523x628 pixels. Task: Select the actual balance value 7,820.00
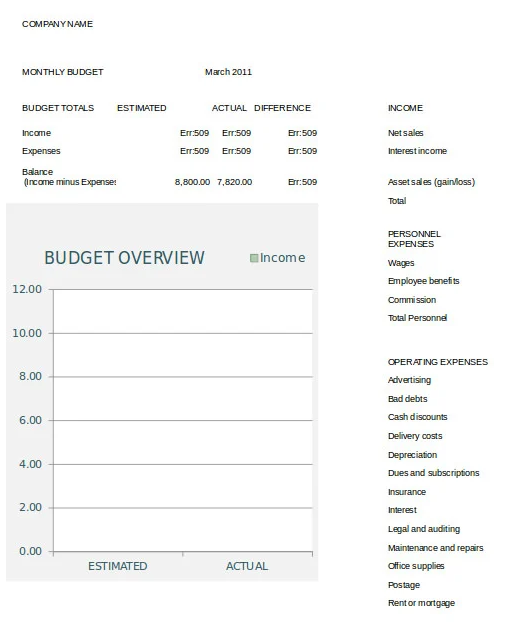[x=234, y=182]
